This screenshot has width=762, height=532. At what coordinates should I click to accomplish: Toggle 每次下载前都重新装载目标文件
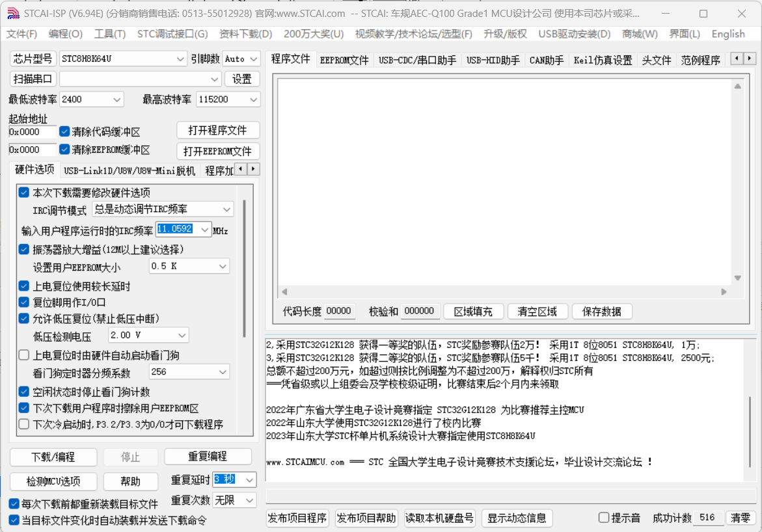[x=14, y=503]
